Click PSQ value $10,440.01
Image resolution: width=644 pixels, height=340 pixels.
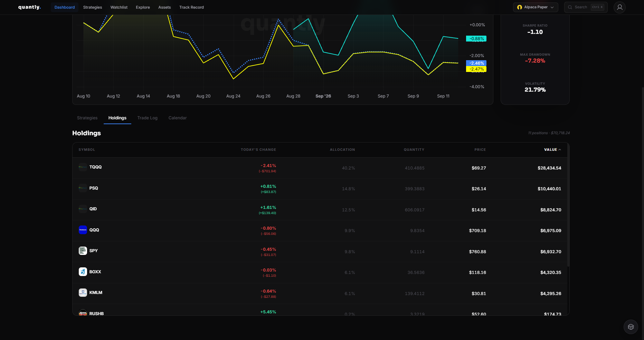549,189
